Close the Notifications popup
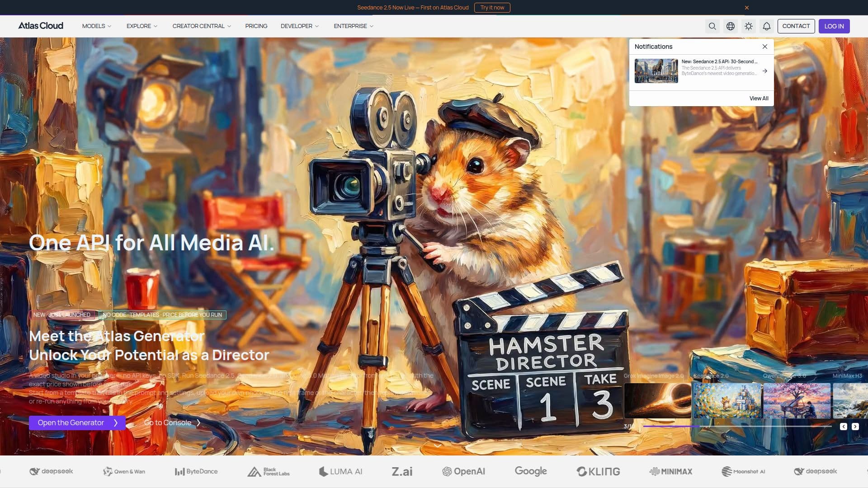The width and height of the screenshot is (868, 488). [765, 47]
